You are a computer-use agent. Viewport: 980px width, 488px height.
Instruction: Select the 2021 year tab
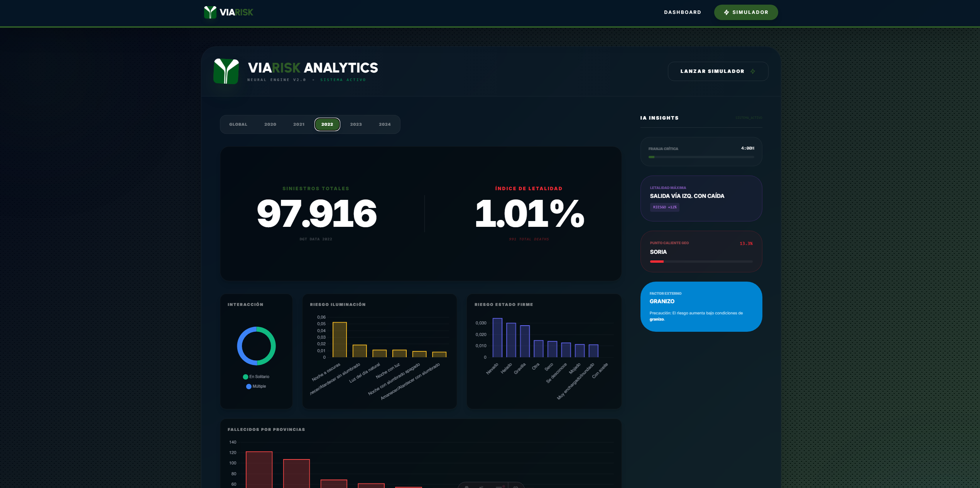tap(299, 125)
